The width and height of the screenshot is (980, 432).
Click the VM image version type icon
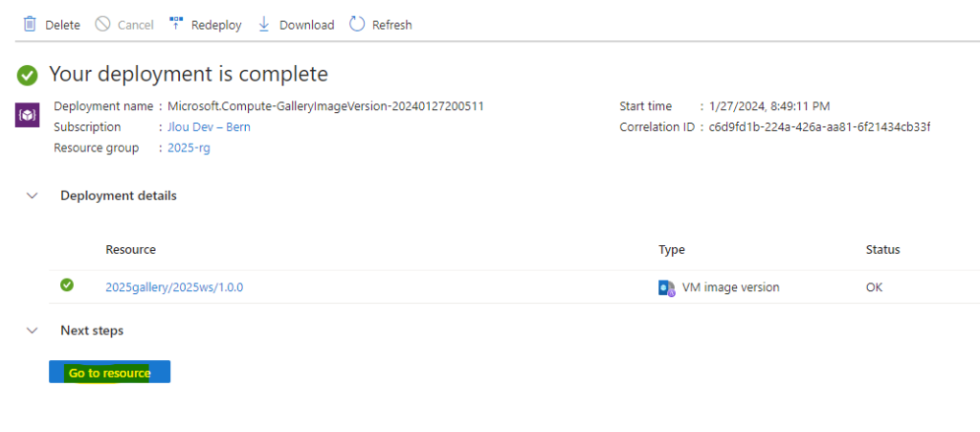pyautogui.click(x=667, y=287)
